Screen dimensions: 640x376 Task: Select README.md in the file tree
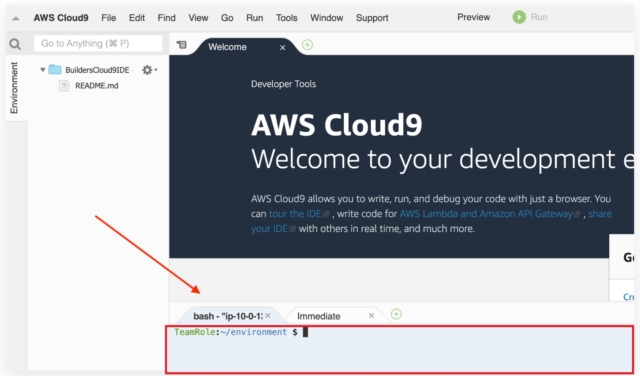97,86
